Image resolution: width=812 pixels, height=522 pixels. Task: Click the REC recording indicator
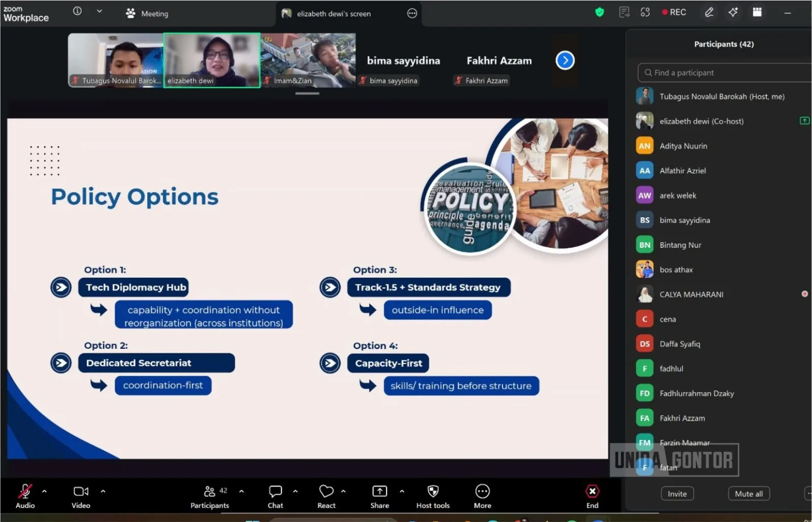click(x=674, y=12)
